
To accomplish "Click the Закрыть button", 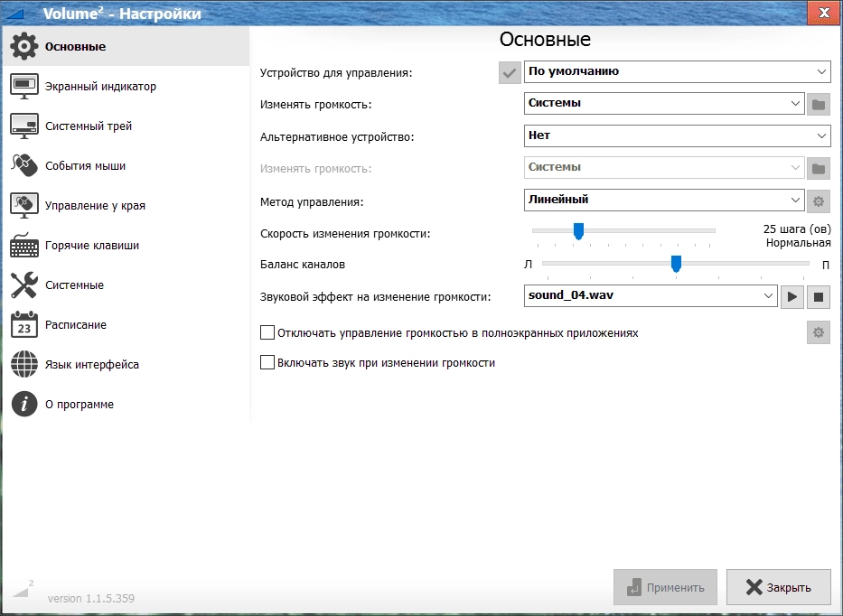I will coord(779,587).
